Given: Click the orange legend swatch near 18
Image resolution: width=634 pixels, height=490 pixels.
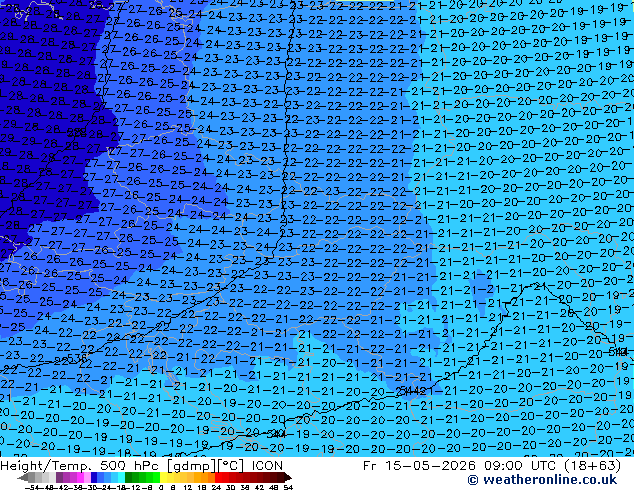Looking at the screenshot, I should point(204,477).
